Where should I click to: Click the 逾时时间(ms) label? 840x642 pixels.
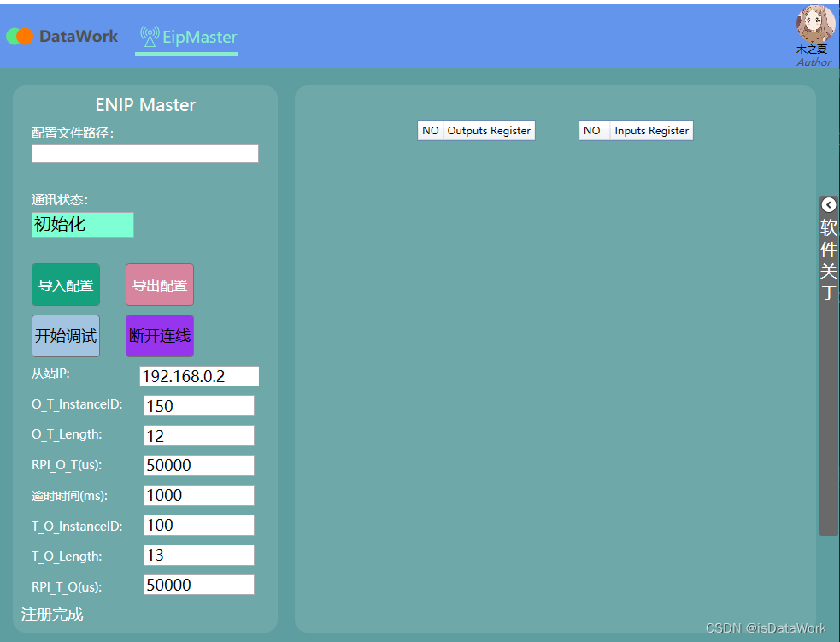(x=69, y=496)
